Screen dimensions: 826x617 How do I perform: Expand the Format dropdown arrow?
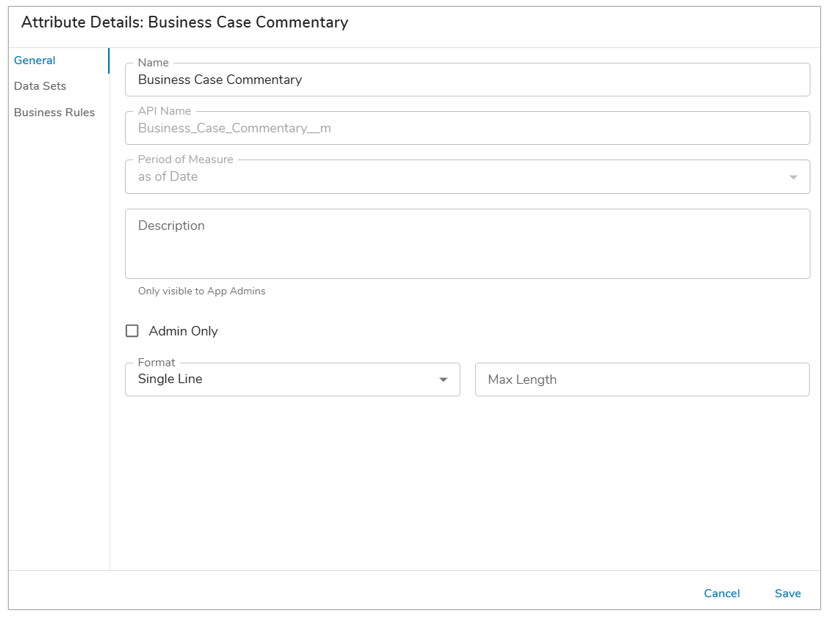(443, 380)
